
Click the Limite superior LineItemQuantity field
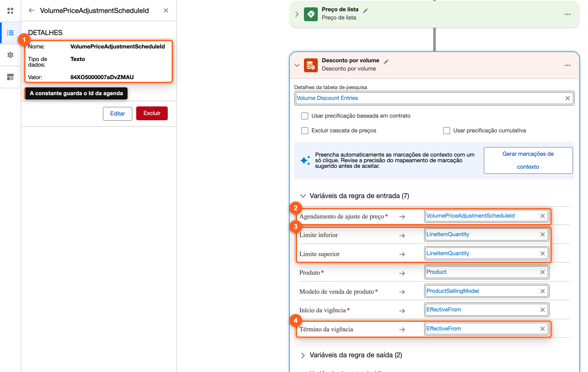(x=486, y=253)
